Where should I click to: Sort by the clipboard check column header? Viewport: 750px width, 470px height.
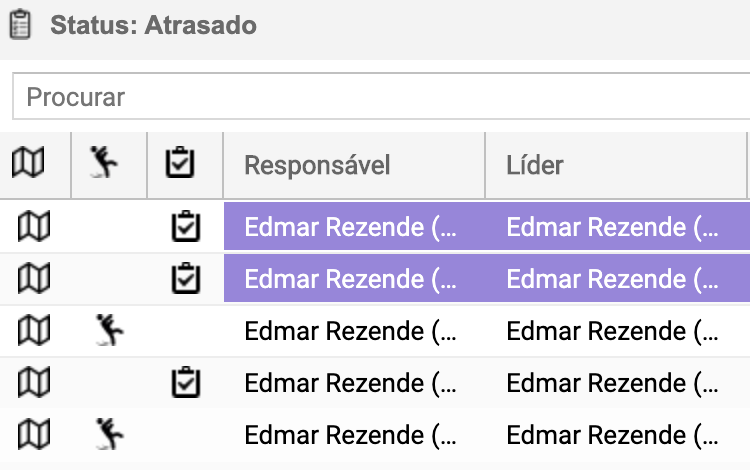180,163
